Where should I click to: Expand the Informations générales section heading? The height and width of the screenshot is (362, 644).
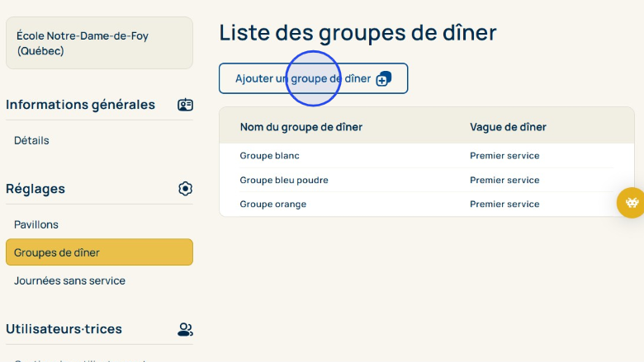click(x=80, y=105)
